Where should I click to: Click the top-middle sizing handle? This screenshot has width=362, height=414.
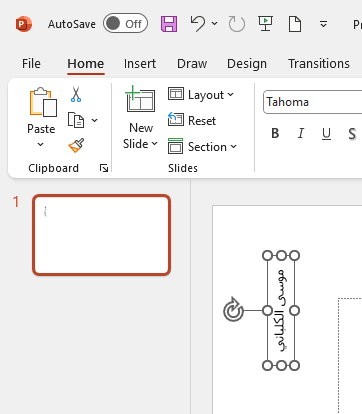(x=281, y=256)
